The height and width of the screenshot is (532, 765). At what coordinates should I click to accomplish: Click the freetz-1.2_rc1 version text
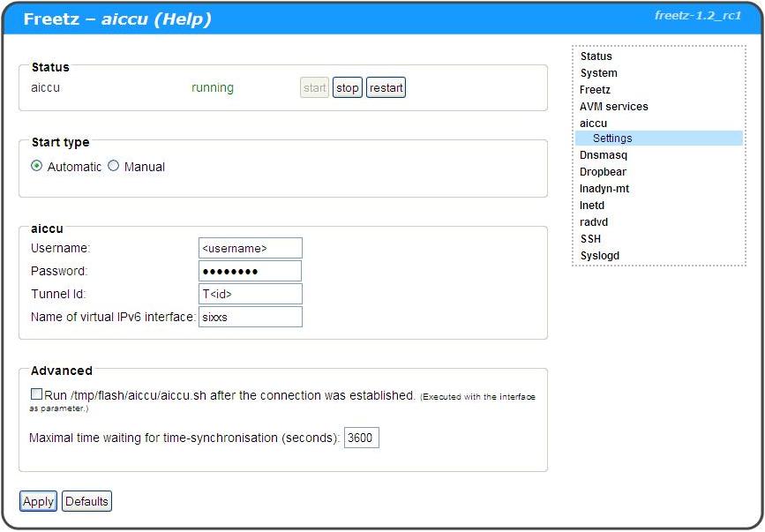tap(698, 16)
